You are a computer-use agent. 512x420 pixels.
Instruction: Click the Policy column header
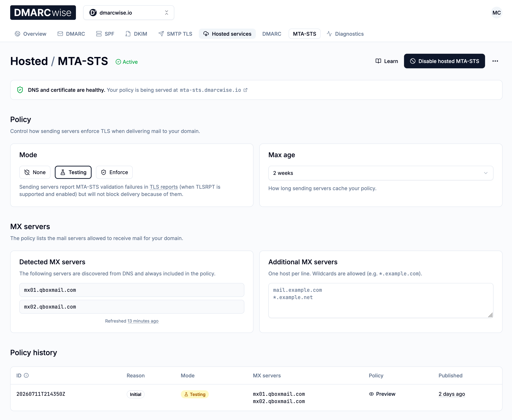(x=376, y=376)
